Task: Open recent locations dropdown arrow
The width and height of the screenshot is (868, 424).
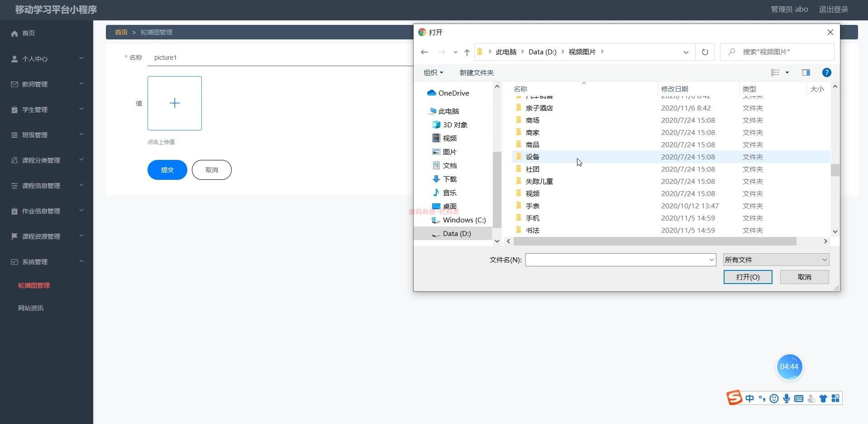Action: coord(455,52)
